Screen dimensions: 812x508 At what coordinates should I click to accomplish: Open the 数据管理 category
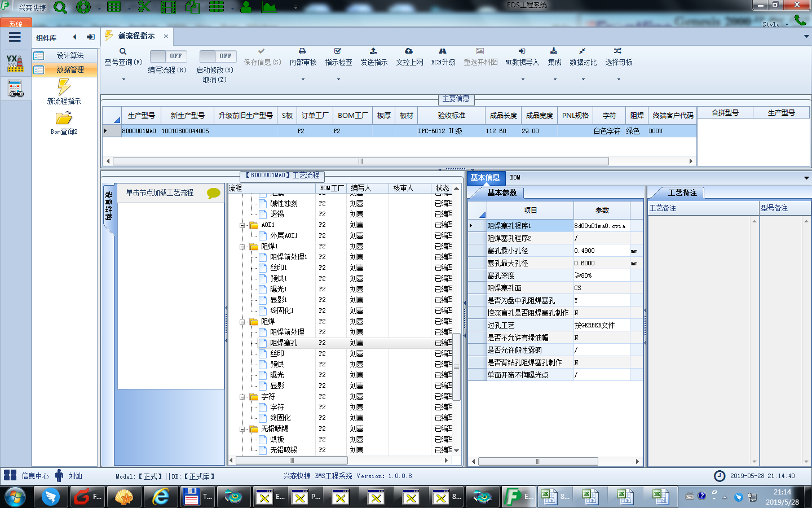point(64,69)
